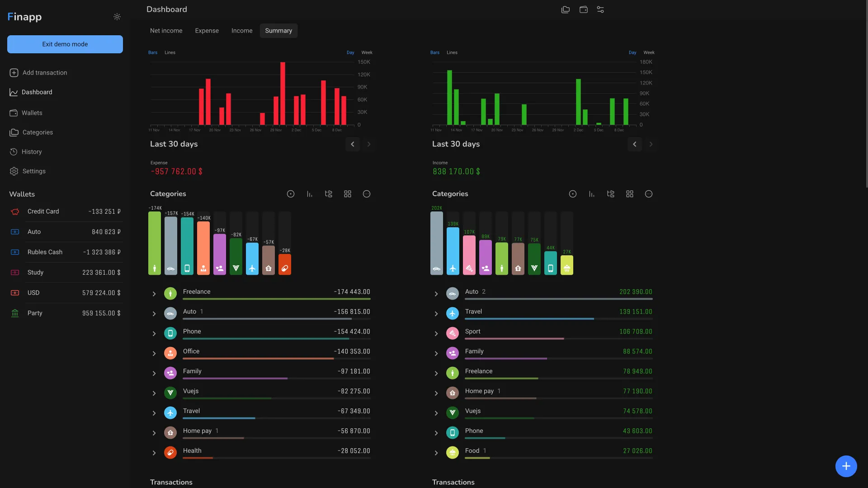Select the bar chart view in income Categories
The width and height of the screenshot is (868, 488).
pyautogui.click(x=592, y=194)
